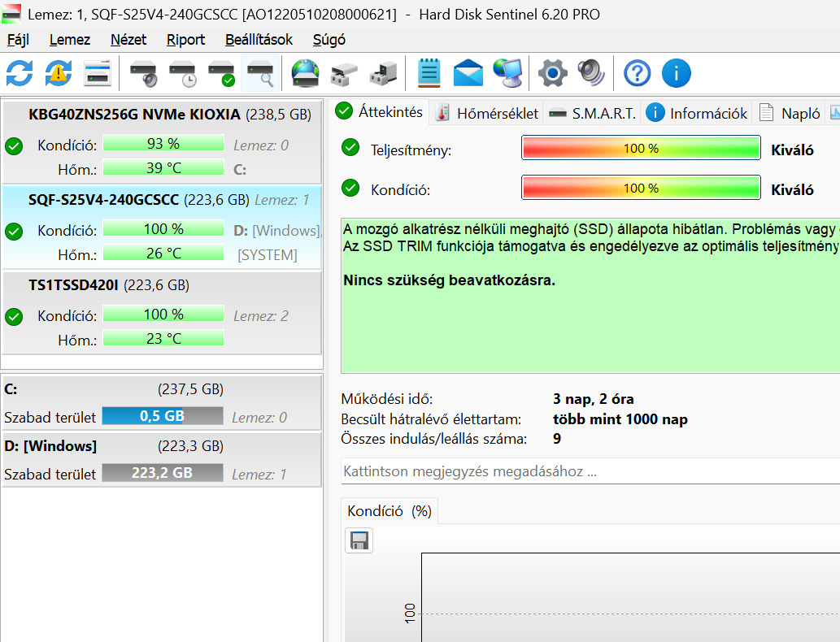Click 'Kiváló' next to overview Kondíció
This screenshot has height=642, width=840.
[x=792, y=189]
